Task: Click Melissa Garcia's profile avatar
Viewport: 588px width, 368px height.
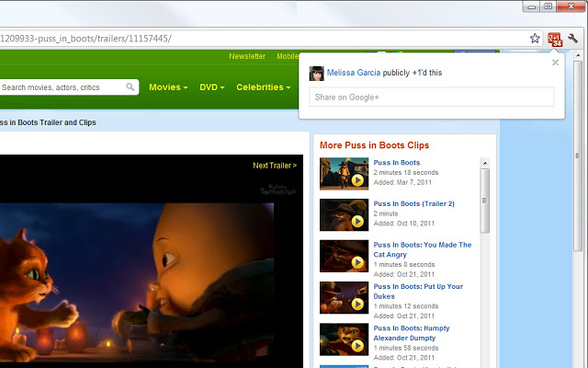Action: (x=316, y=73)
